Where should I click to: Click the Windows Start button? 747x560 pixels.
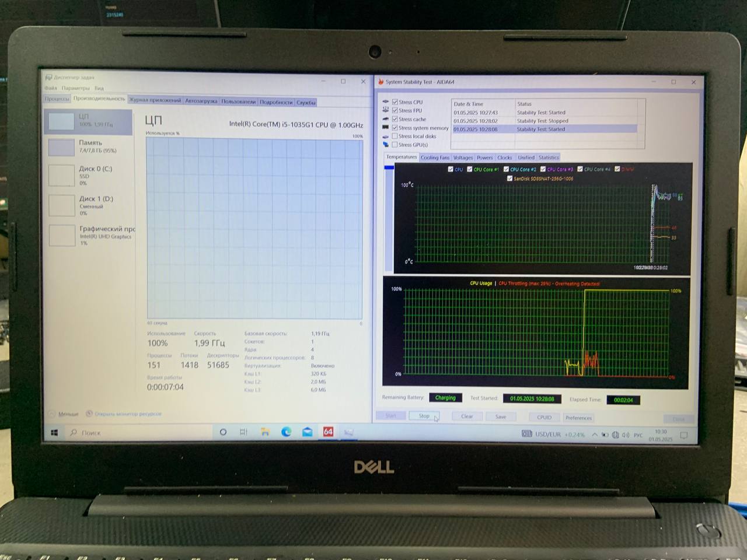54,433
